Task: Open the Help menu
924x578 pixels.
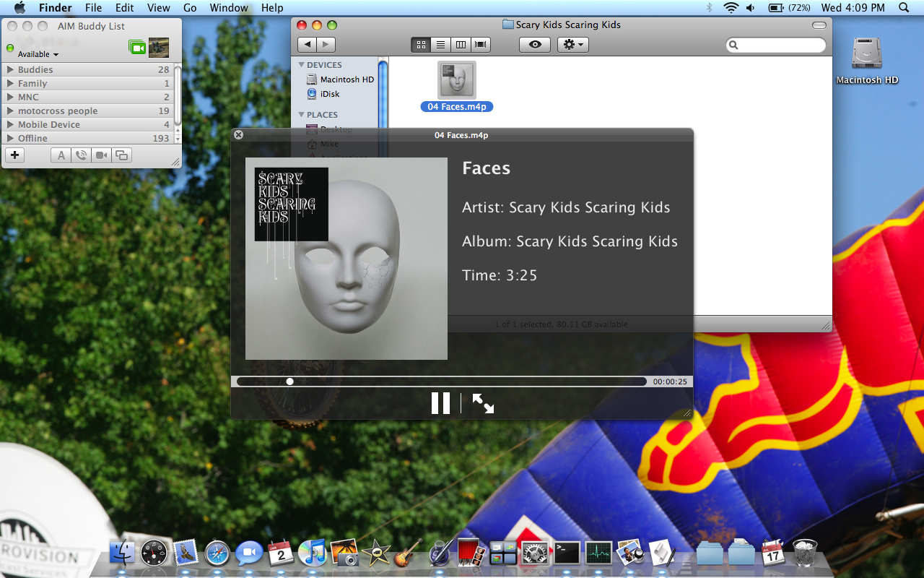Action: [x=272, y=8]
